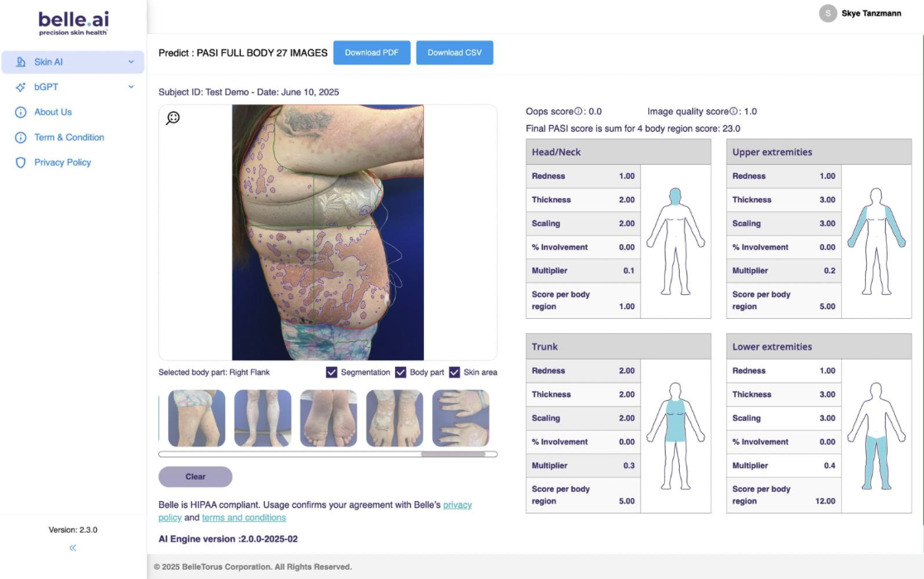Viewport: 924px width, 579px height.
Task: Click the bGPT sparkle icon
Action: tap(22, 87)
